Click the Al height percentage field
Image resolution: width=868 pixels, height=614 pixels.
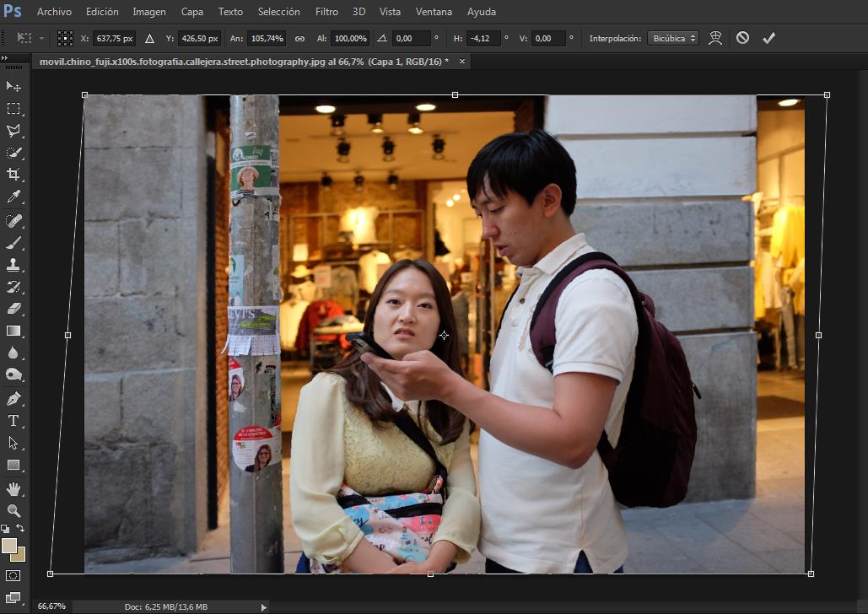[350, 38]
